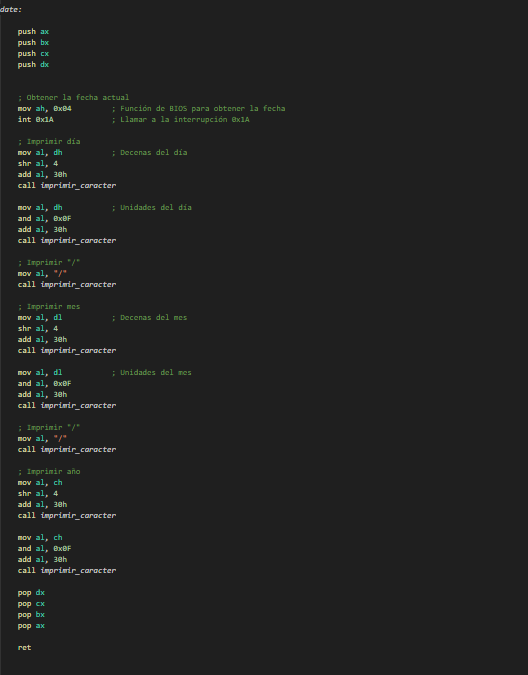This screenshot has height=675, width=528.
Task: Select the 'int 0x1A' line
Action: (35, 119)
